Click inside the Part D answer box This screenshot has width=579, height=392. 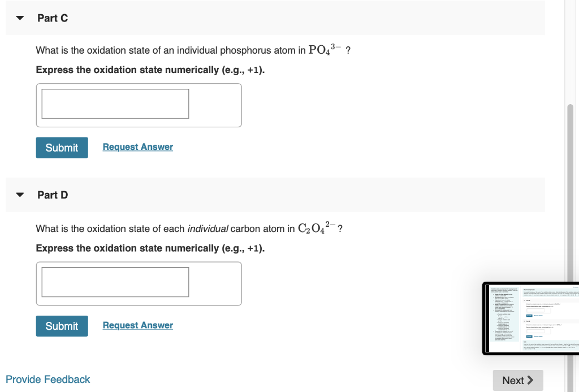click(114, 282)
